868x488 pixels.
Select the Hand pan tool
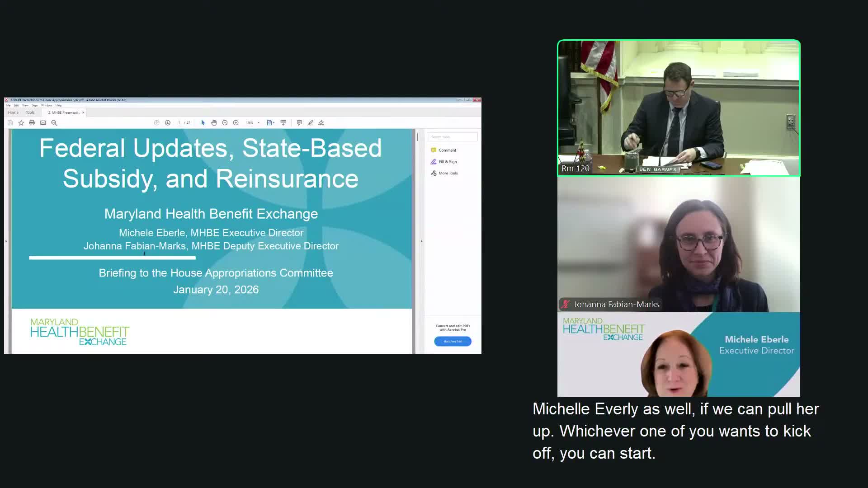214,123
